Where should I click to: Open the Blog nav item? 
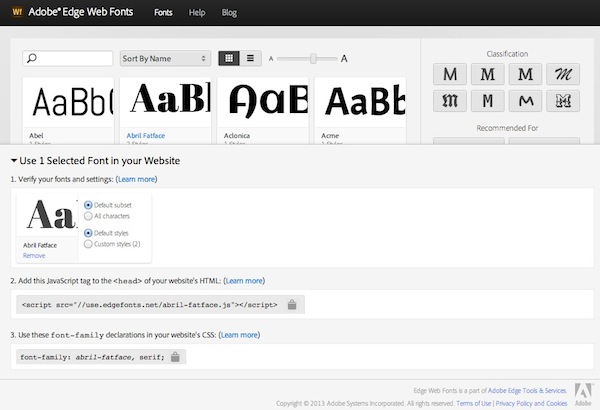pos(229,13)
